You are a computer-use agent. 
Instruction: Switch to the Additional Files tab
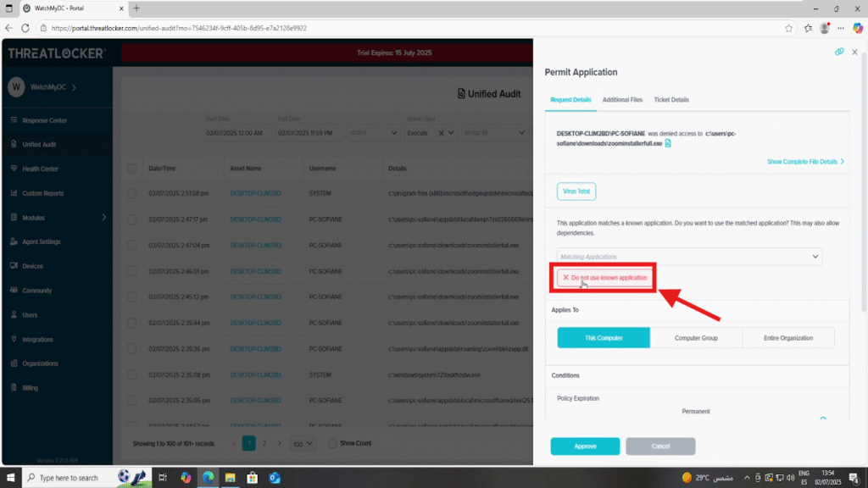622,100
